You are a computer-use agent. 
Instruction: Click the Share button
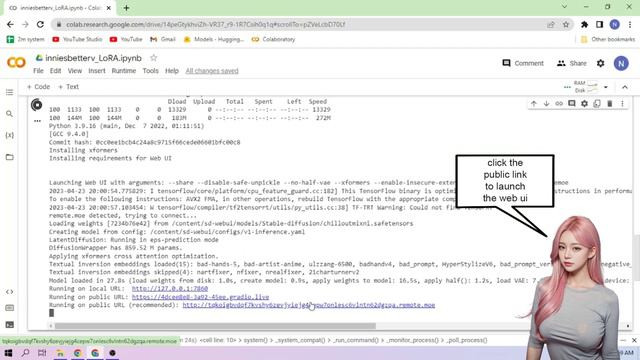(571, 63)
